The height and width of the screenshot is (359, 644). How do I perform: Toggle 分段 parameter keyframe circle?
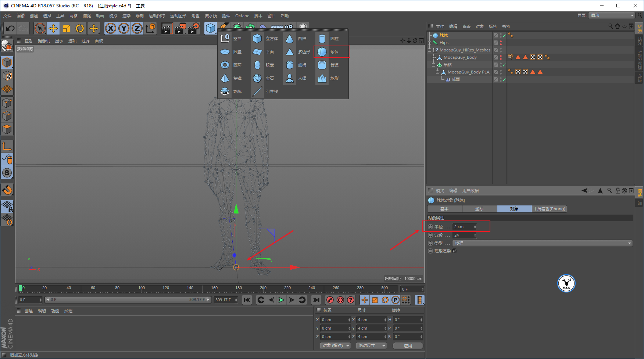coord(430,235)
